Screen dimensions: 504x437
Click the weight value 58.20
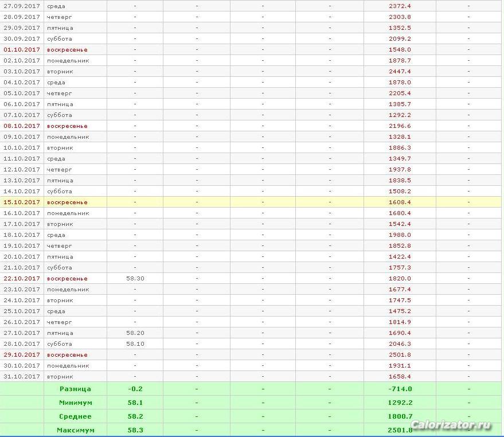pyautogui.click(x=135, y=333)
